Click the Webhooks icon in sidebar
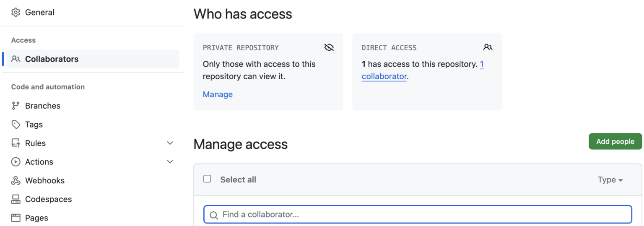 pyautogui.click(x=16, y=181)
